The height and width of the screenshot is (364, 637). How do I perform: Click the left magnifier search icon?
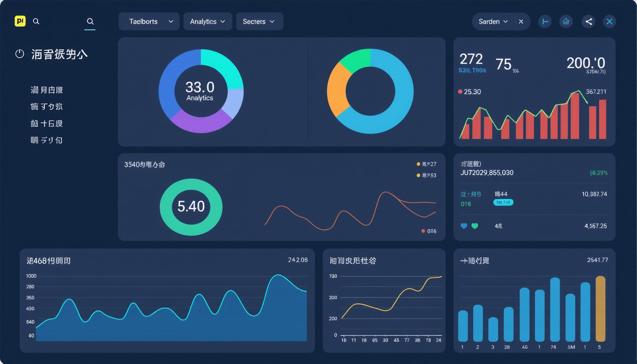[36, 21]
